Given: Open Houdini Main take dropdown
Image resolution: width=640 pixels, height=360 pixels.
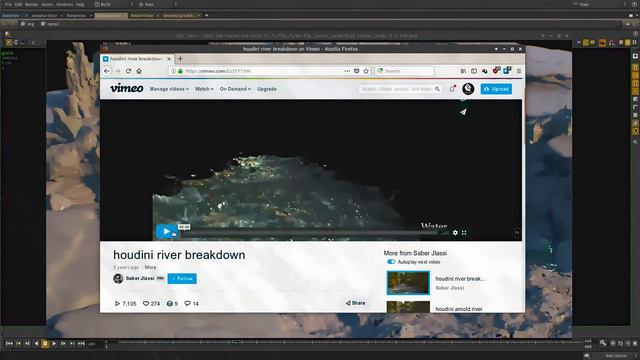Looking at the screenshot, I should click(x=156, y=4).
